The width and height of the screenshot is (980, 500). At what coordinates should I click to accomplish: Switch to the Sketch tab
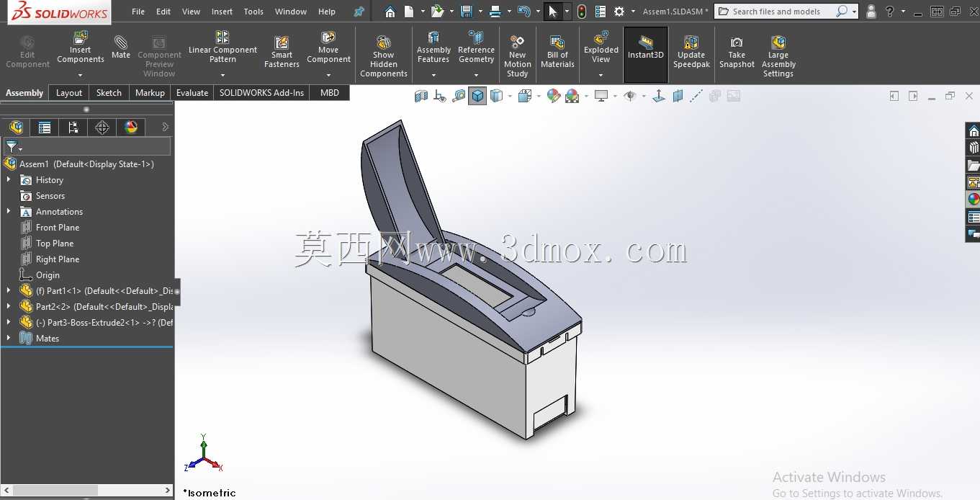(109, 92)
